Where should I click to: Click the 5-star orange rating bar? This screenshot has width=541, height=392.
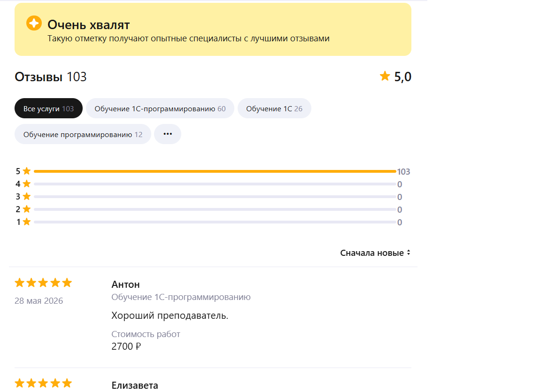click(215, 171)
